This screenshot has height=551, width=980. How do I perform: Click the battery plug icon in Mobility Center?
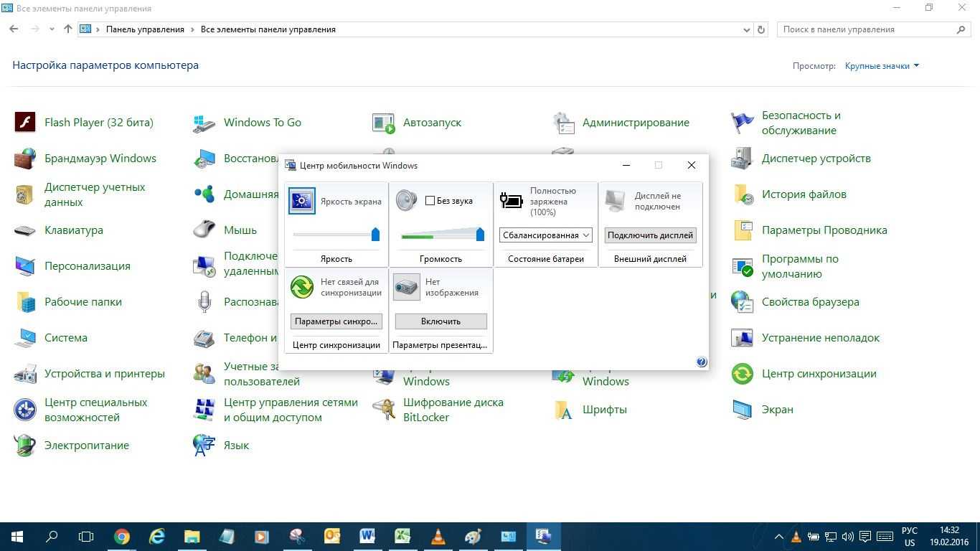(511, 201)
